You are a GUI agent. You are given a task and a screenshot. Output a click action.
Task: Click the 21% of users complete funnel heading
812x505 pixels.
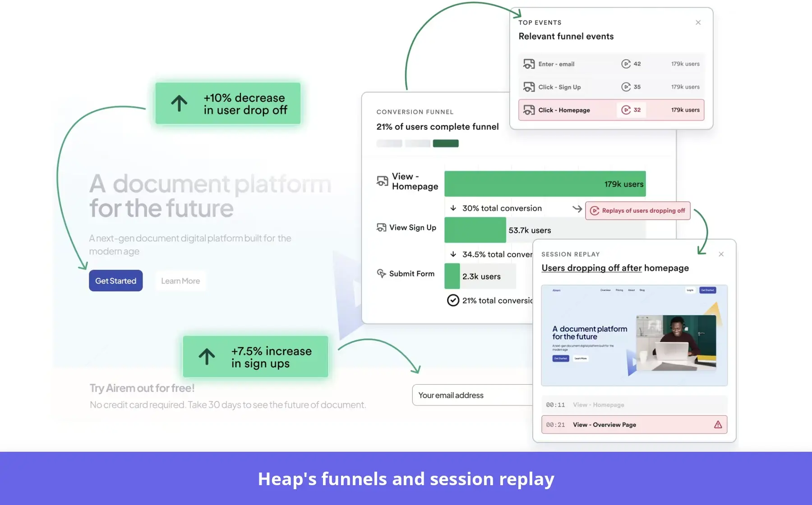438,127
